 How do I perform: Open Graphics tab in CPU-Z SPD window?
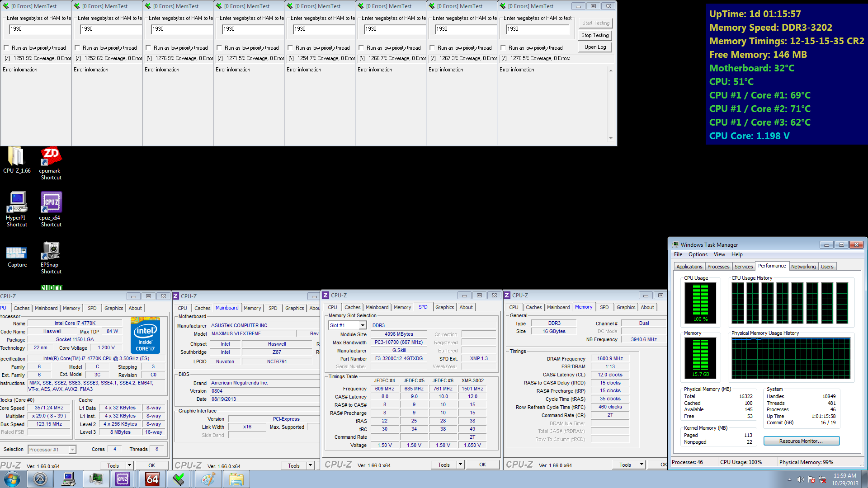(444, 307)
